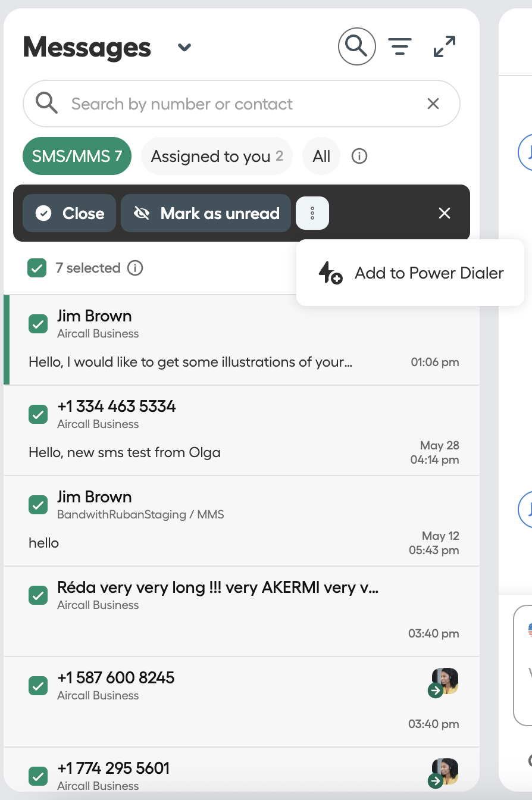Click the search field magnifier icon
The height and width of the screenshot is (800, 532).
coord(46,104)
